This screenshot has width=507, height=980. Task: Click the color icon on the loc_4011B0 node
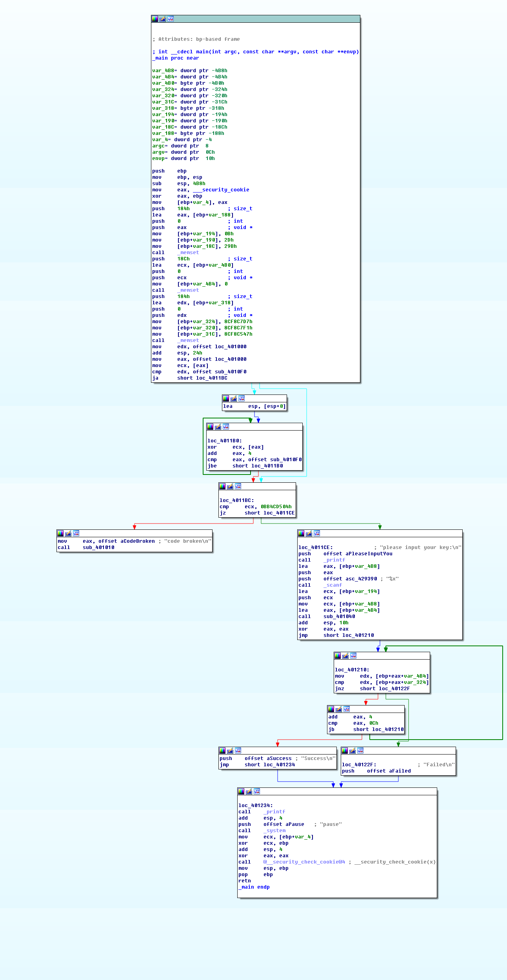(210, 427)
